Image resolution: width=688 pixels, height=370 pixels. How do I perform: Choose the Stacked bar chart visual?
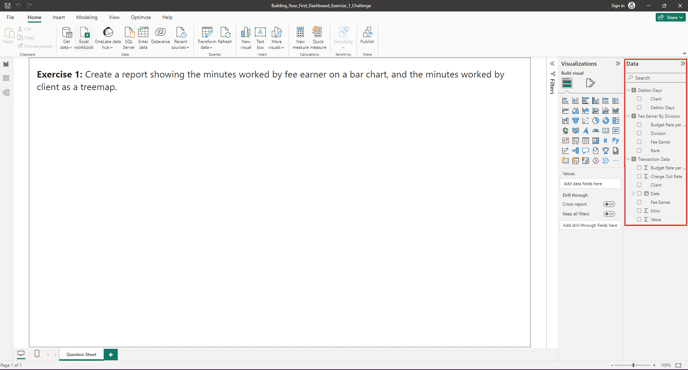[x=565, y=101]
